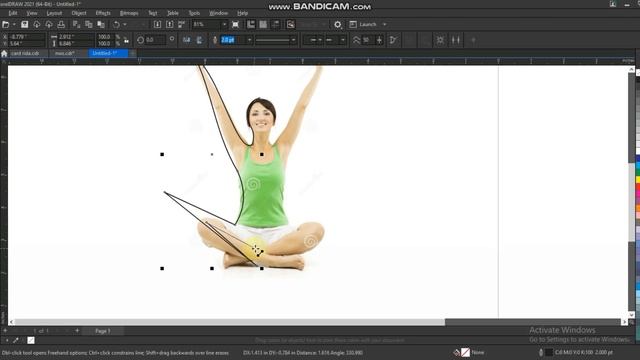Open the Bitmaps menu

[x=129, y=13]
